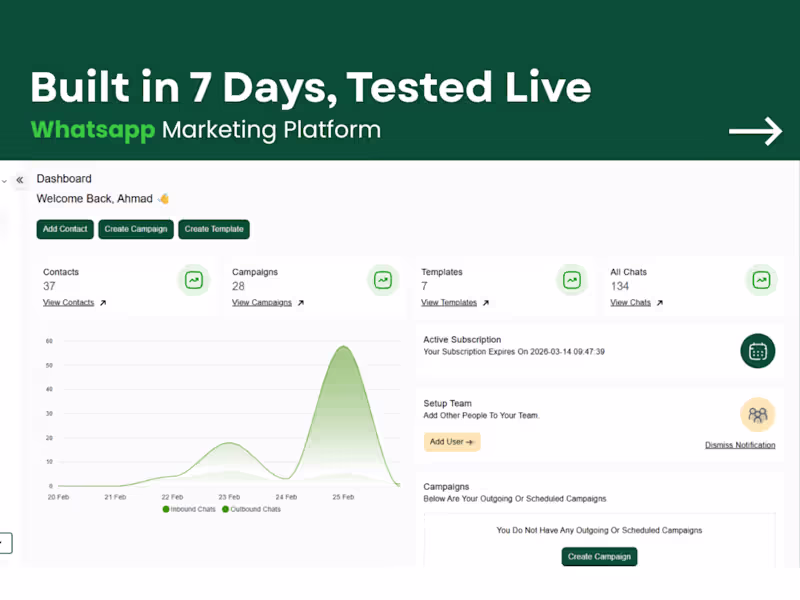
Task: Click the All Chats trend graph icon
Action: pos(760,280)
